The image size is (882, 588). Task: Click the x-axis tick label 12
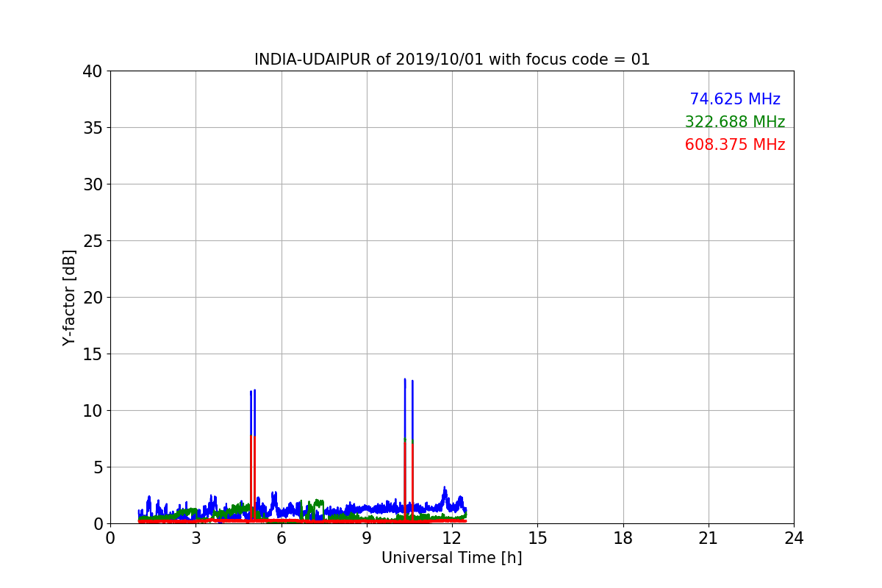452,538
